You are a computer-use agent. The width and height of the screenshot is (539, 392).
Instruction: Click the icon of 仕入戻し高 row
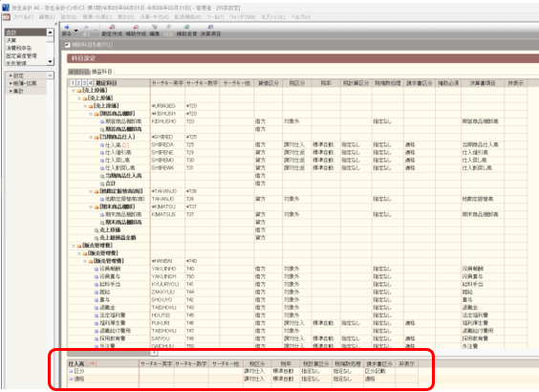[x=102, y=161]
